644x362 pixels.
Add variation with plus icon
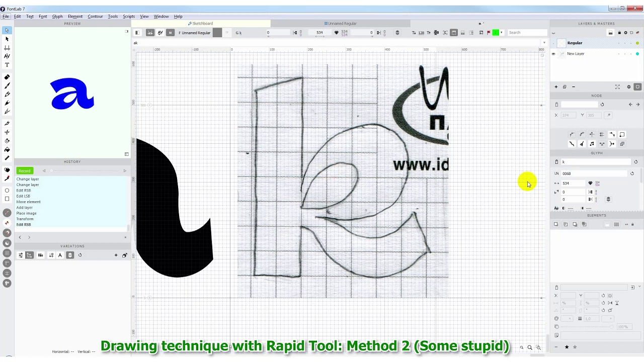tap(116, 255)
